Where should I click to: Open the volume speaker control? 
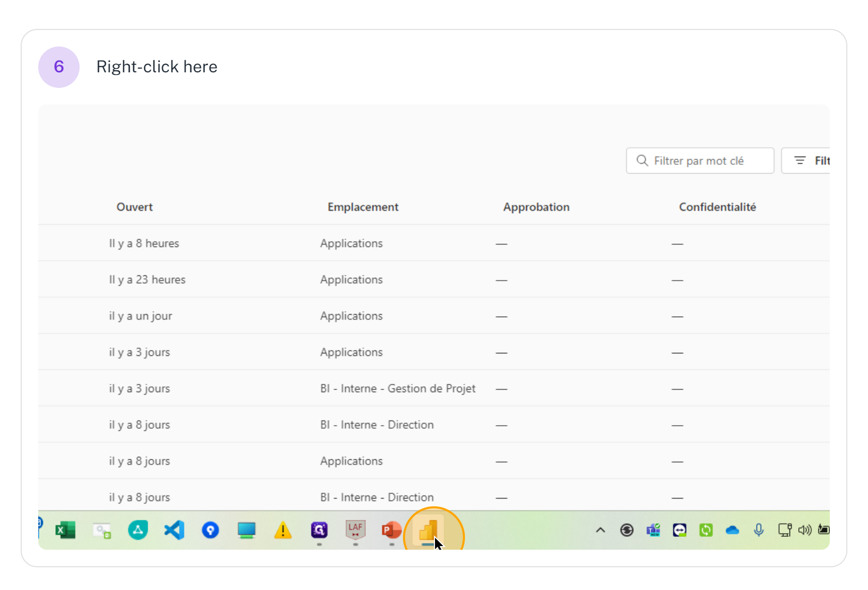[804, 530]
